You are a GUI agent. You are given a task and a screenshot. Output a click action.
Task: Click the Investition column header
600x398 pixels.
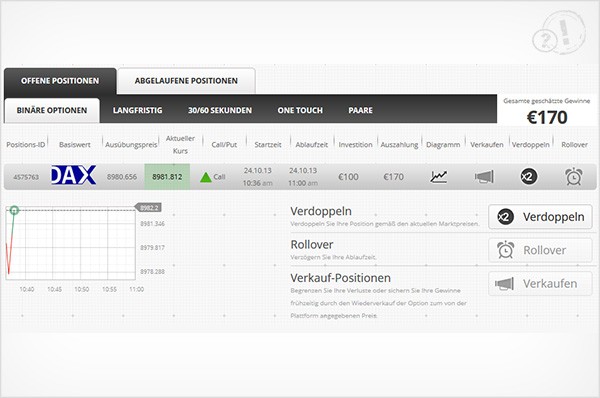[355, 145]
